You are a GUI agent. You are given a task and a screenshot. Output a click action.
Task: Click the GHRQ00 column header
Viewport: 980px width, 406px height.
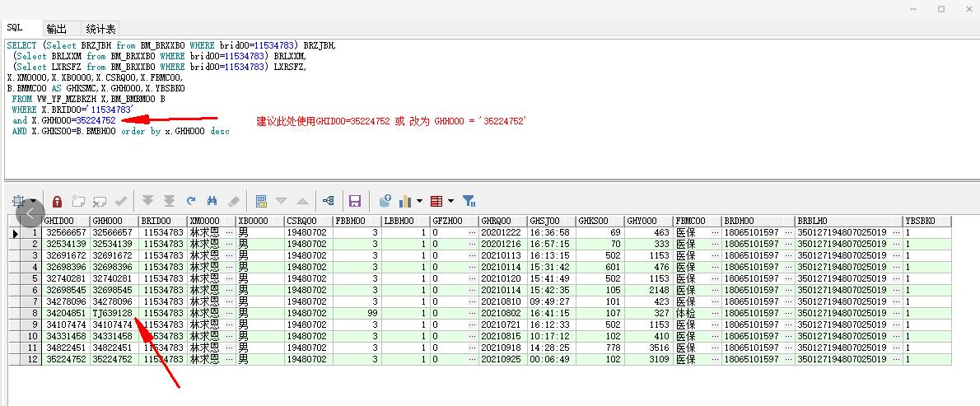point(503,221)
